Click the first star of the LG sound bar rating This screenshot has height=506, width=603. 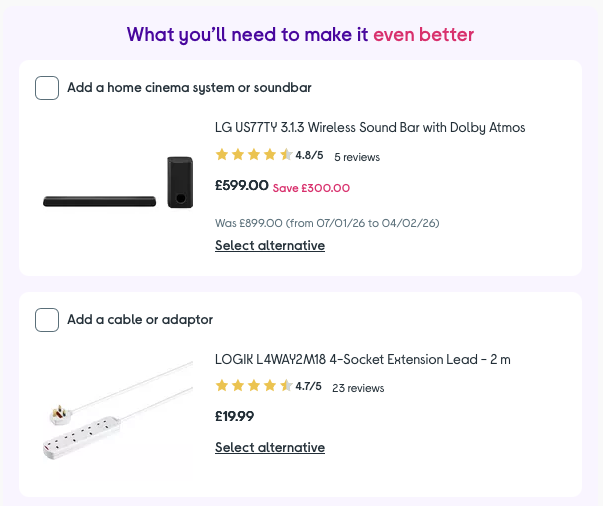(x=222, y=155)
